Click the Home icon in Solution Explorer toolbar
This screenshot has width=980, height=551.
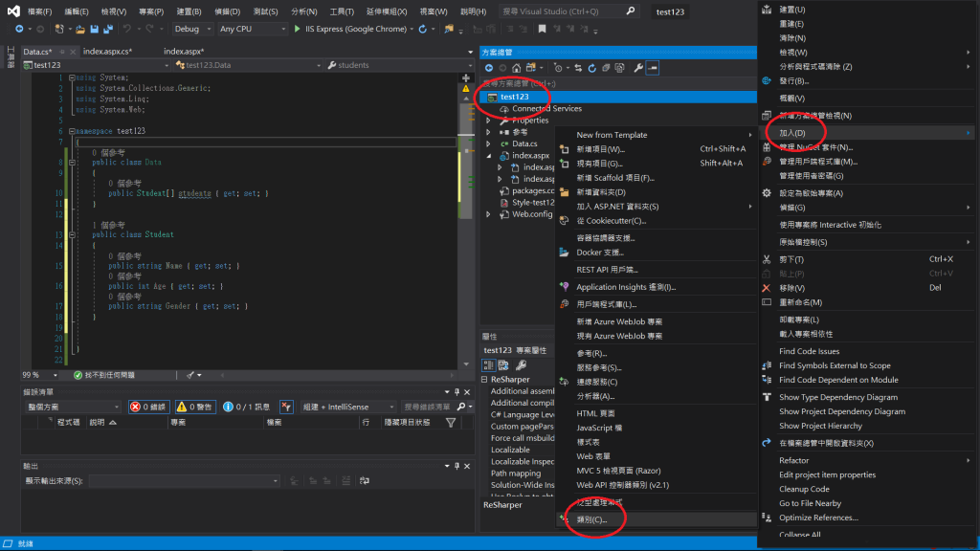click(x=516, y=68)
